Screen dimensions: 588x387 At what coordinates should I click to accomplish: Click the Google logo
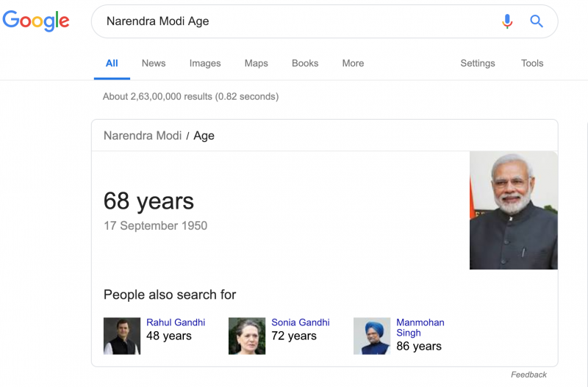pyautogui.click(x=36, y=21)
